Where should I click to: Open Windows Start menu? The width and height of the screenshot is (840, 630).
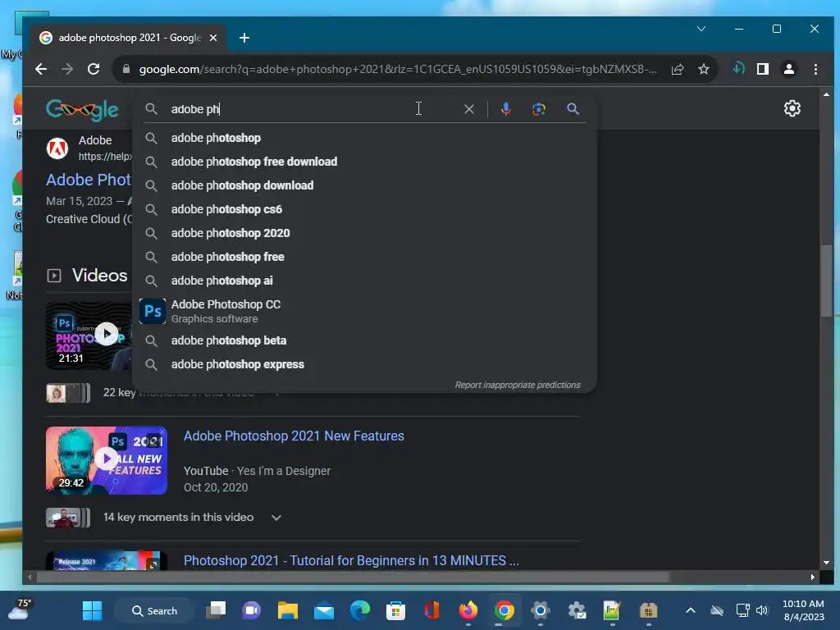(x=92, y=610)
